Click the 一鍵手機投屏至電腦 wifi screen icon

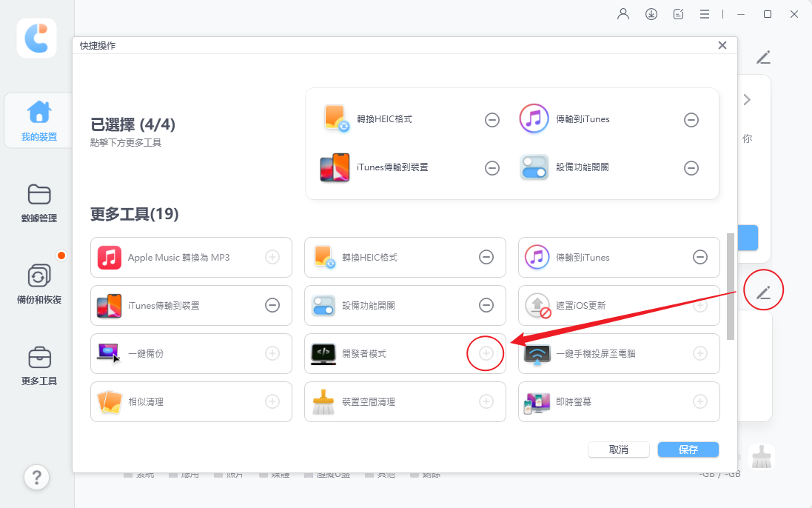pos(537,354)
